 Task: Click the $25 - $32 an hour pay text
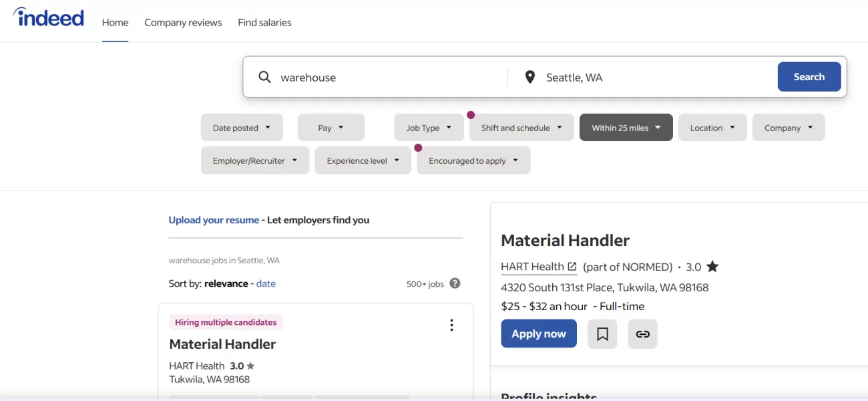(x=544, y=306)
